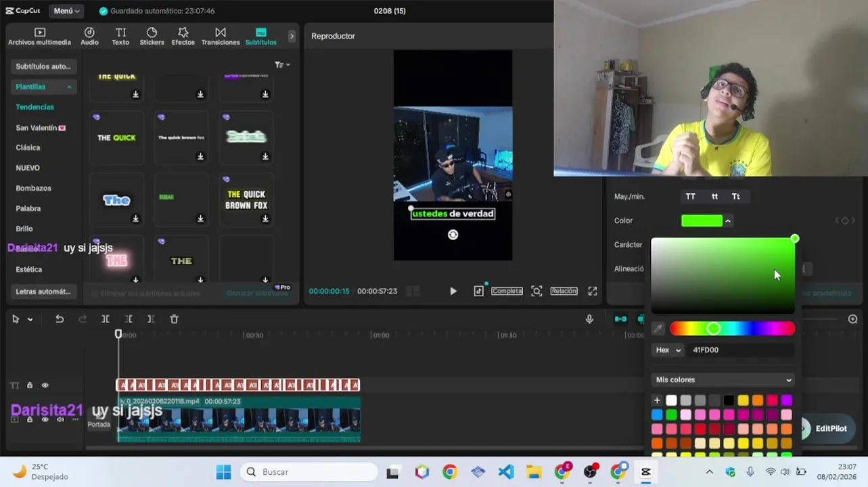The image size is (868, 487).
Task: Mute the main video track audio
Action: tap(60, 419)
